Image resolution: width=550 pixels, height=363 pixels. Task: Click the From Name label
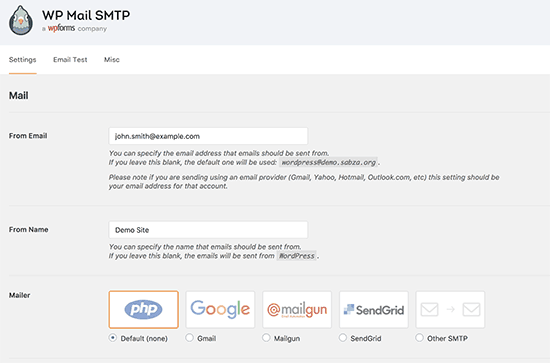(x=29, y=229)
